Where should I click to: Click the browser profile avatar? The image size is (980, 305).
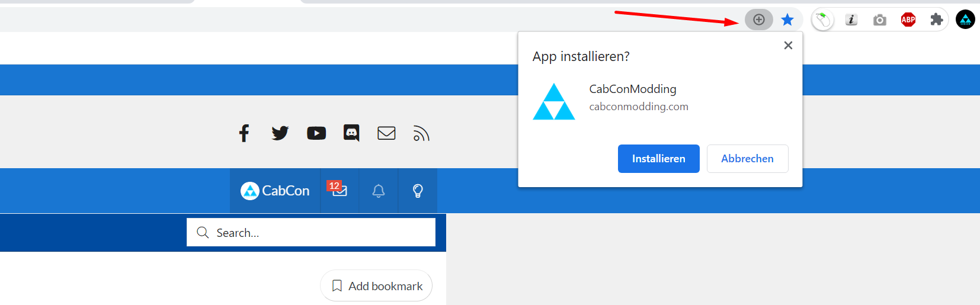[965, 20]
